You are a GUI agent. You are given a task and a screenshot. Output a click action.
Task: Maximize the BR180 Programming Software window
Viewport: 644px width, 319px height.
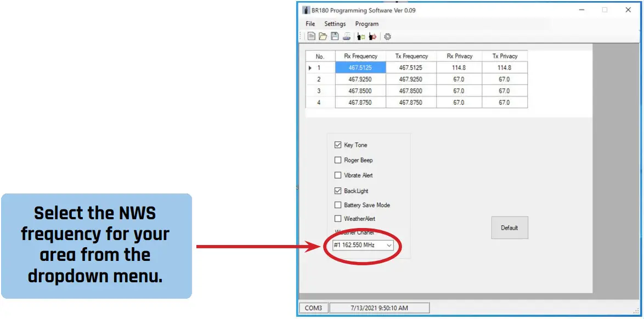605,10
